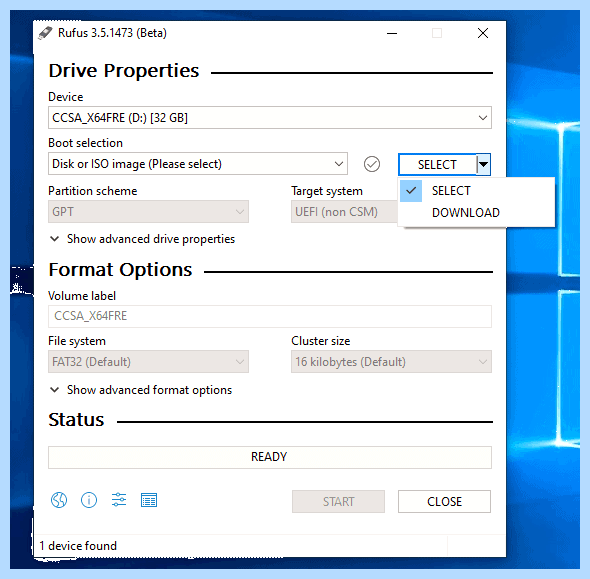590x579 pixels.
Task: Click the Status heading
Action: coord(76,419)
